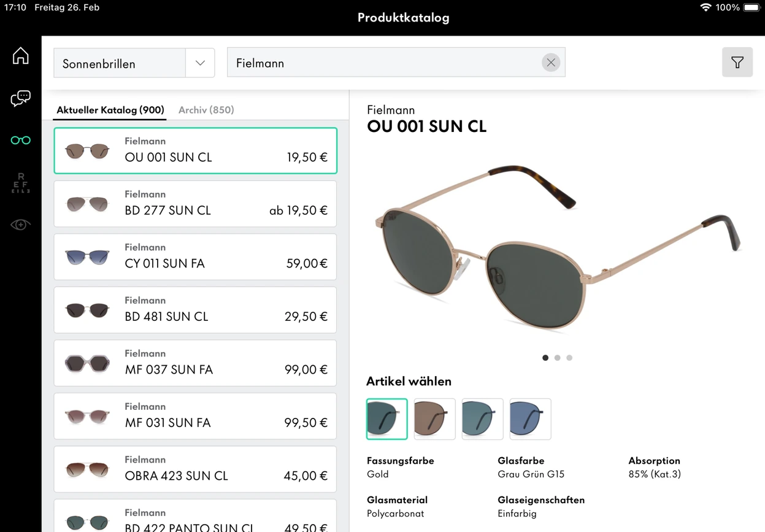The height and width of the screenshot is (532, 765).
Task: Click the Grau Grün G15 value
Action: click(531, 474)
